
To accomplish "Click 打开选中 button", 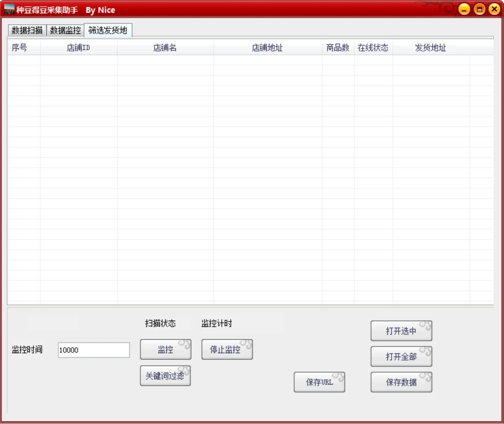I will tap(401, 331).
